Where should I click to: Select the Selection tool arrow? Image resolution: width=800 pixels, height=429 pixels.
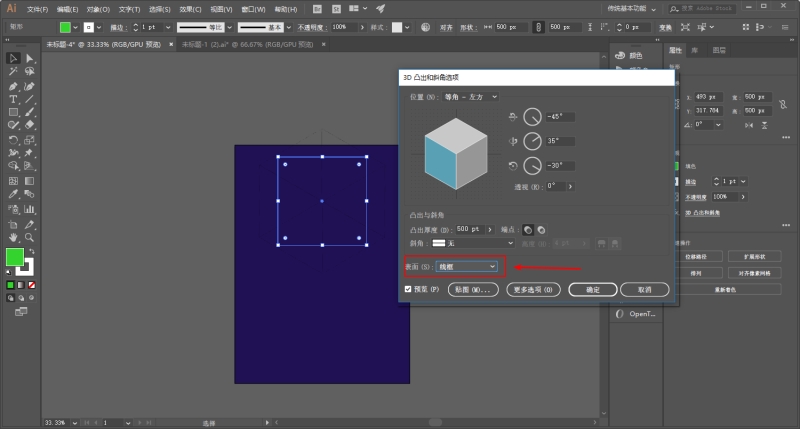pyautogui.click(x=13, y=58)
